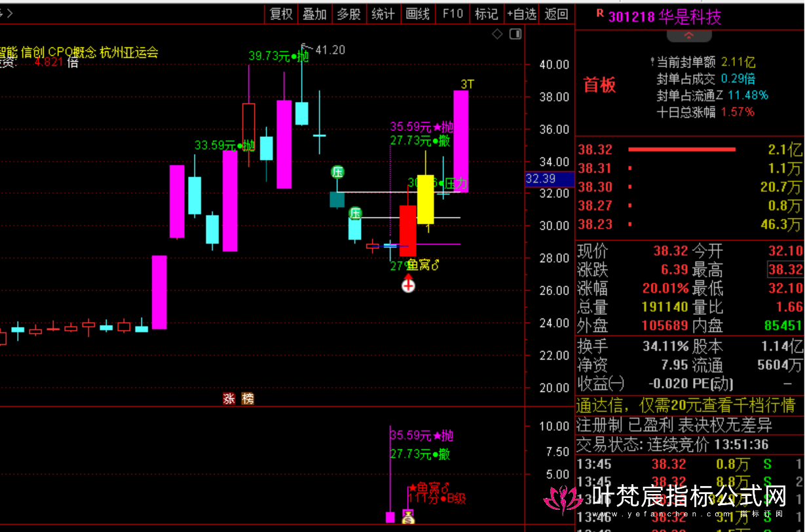Select the 38.32 ask price row
Screen dimensions: 805x532
[x=690, y=150]
